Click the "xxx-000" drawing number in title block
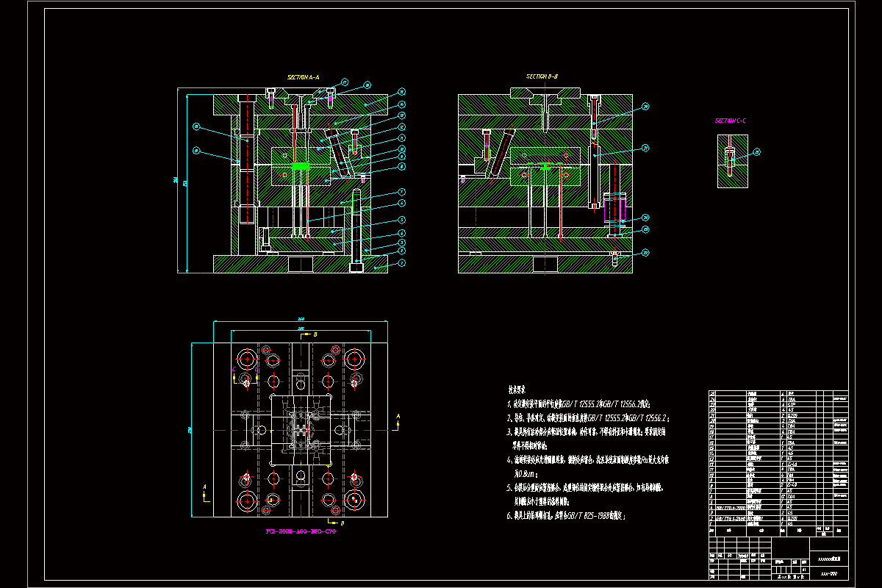This screenshot has height=588, width=882. (829, 573)
